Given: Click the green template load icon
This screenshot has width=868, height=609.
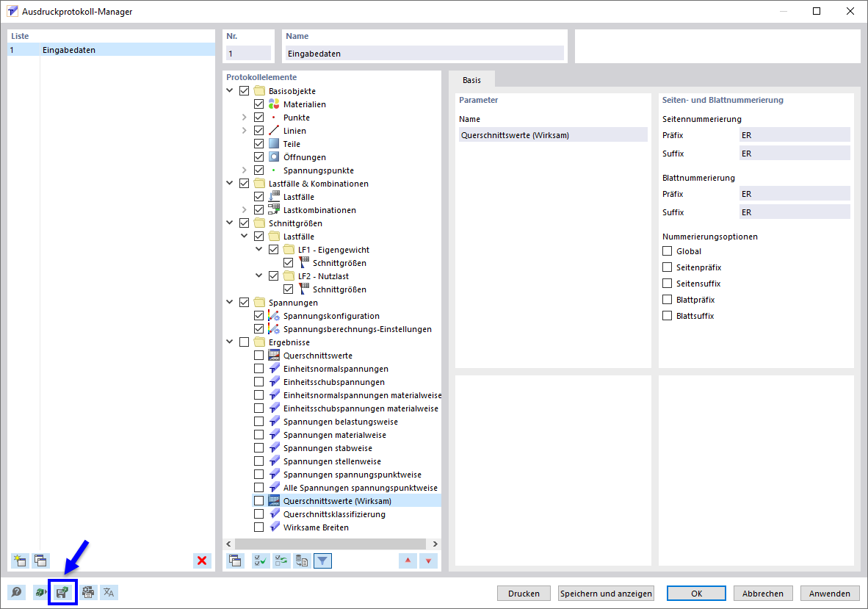Looking at the screenshot, I should [40, 592].
